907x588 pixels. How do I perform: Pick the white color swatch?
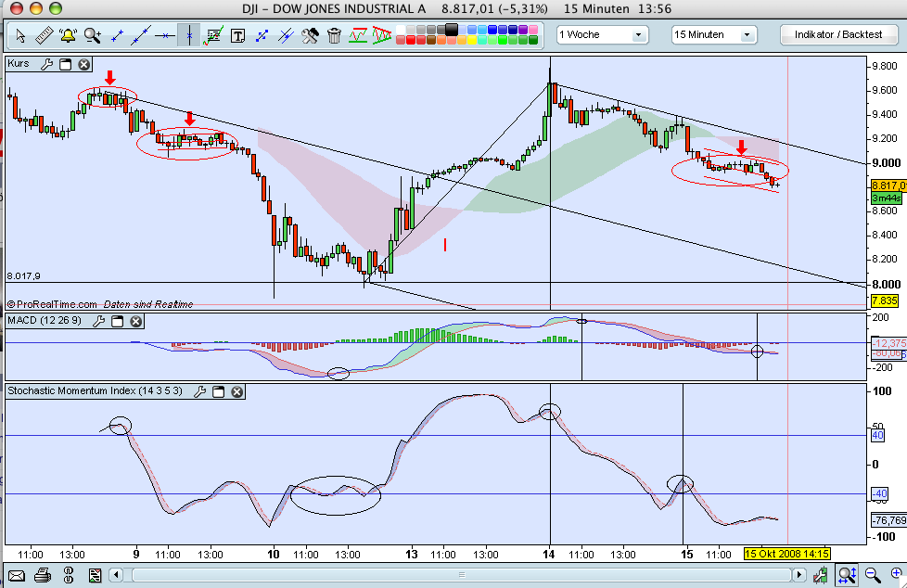click(401, 30)
